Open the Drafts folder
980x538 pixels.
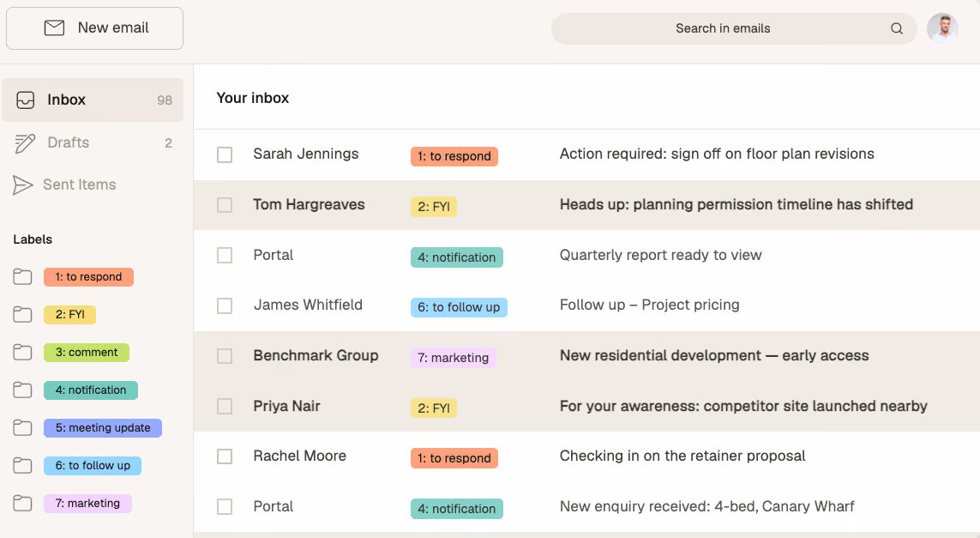[93, 142]
